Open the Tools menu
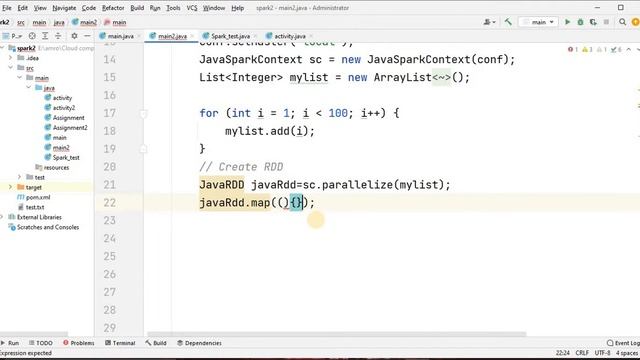640x360 pixels. [173, 8]
